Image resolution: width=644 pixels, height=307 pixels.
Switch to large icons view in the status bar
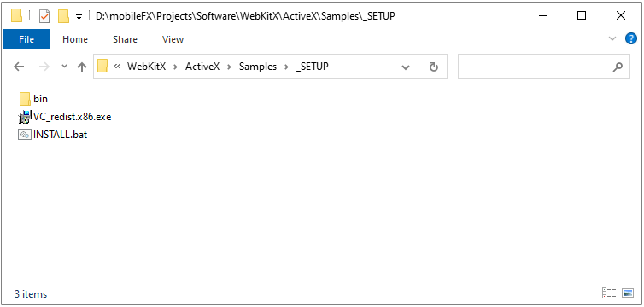pyautogui.click(x=628, y=293)
